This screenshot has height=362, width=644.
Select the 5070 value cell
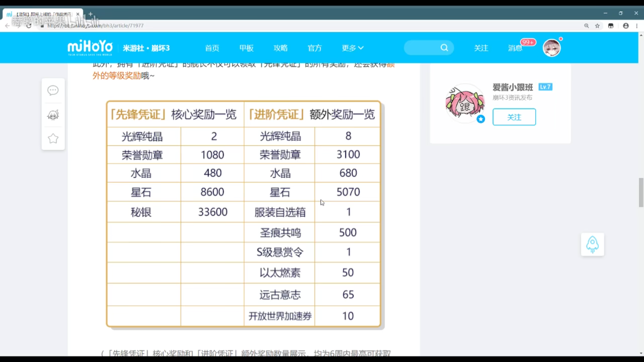click(348, 192)
